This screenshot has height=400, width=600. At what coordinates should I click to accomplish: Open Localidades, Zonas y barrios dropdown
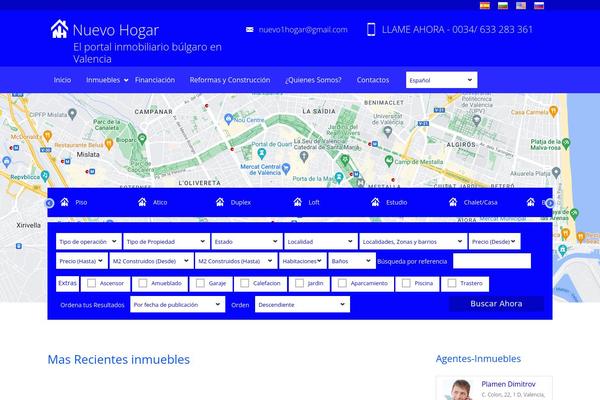413,242
